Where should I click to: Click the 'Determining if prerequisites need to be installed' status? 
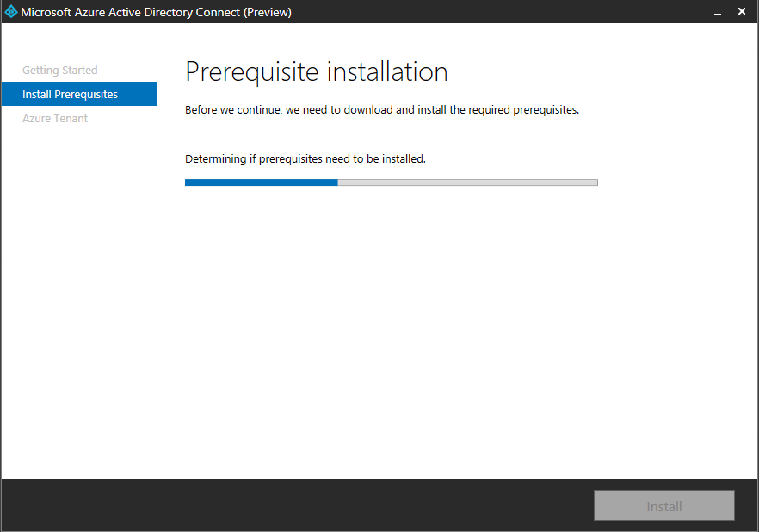[x=305, y=158]
